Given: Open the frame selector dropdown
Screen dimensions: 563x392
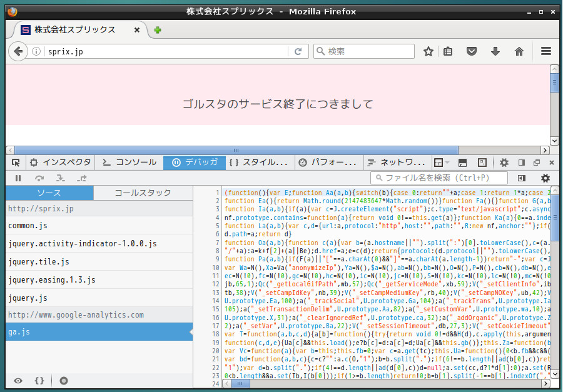Looking at the screenshot, I should [x=442, y=163].
